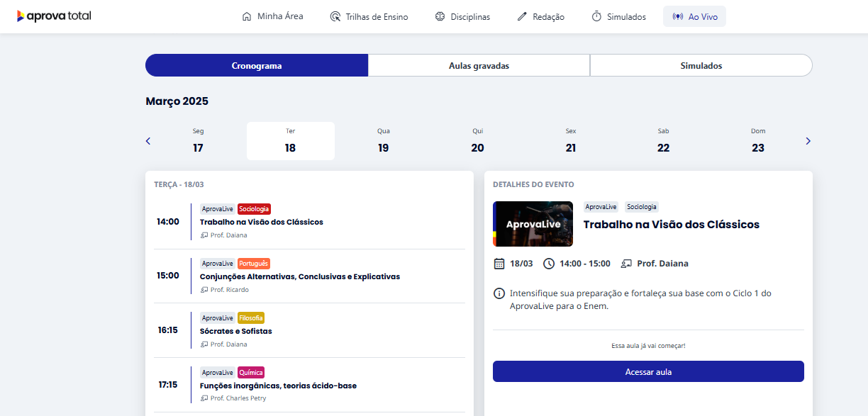Click the 17:15 time slot
The height and width of the screenshot is (416, 868).
[168, 386]
